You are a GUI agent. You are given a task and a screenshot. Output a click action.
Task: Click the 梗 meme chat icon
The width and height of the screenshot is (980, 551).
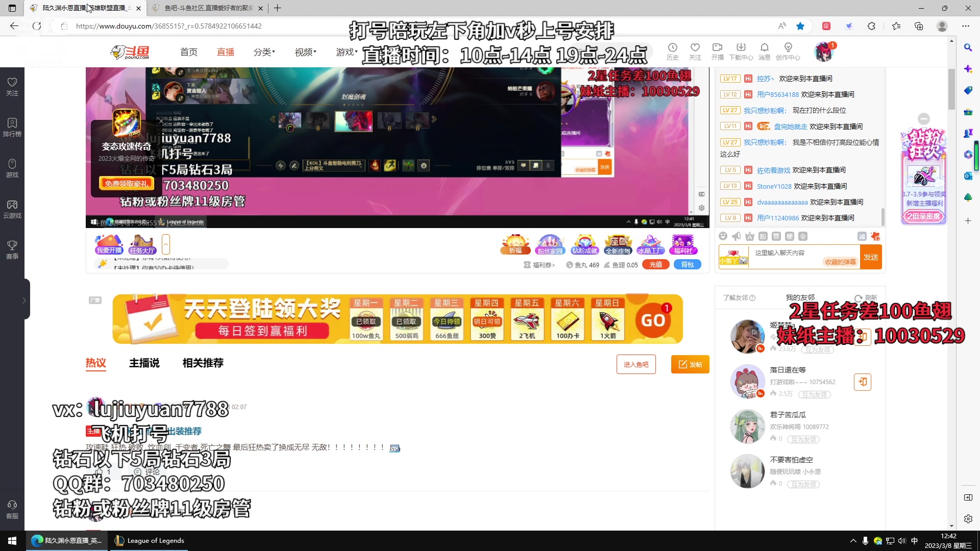[x=789, y=236]
